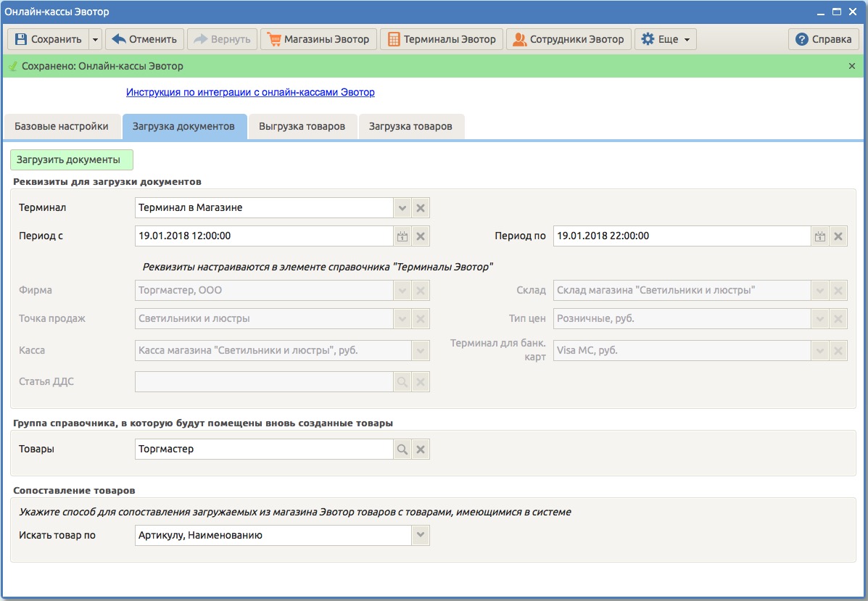The height and width of the screenshot is (601, 868).
Task: Expand the Еще menu
Action: pyautogui.click(x=666, y=39)
